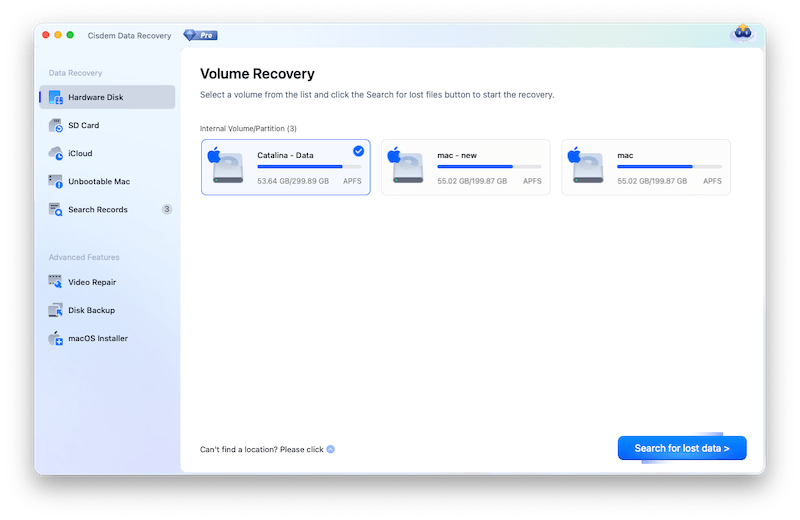
Task: Select the Disk Backup menu label
Action: [91, 311]
